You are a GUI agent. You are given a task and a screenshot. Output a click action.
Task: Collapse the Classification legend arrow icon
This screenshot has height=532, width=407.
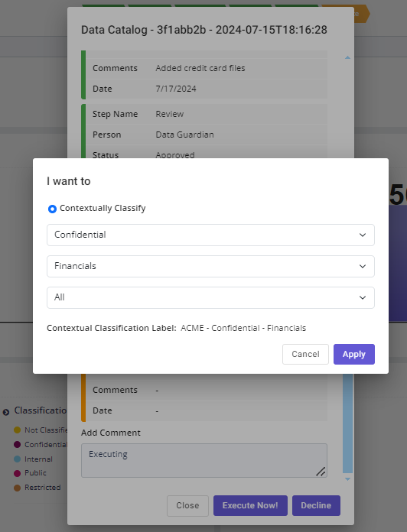6,412
